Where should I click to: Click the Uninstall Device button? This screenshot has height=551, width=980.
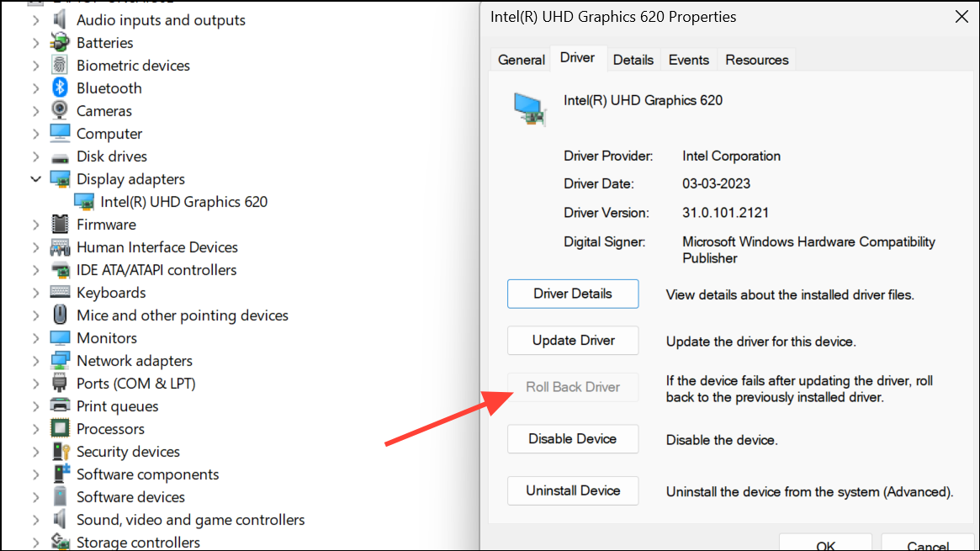coord(573,491)
